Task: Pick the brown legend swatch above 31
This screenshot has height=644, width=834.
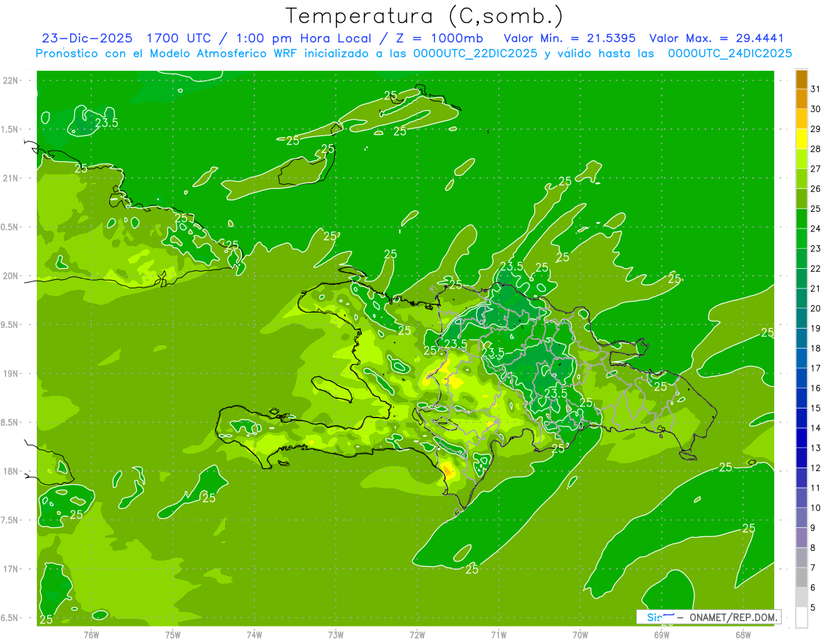Action: tap(801, 79)
